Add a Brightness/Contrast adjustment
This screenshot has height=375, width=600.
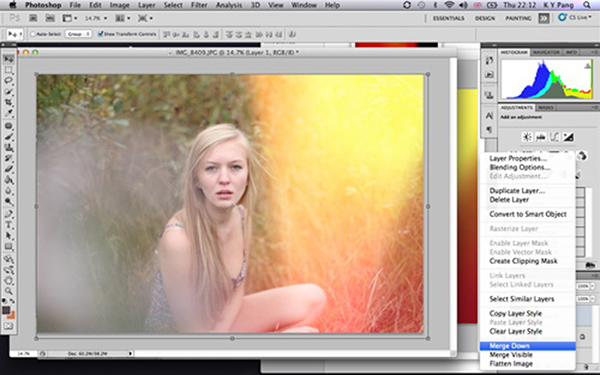[527, 137]
